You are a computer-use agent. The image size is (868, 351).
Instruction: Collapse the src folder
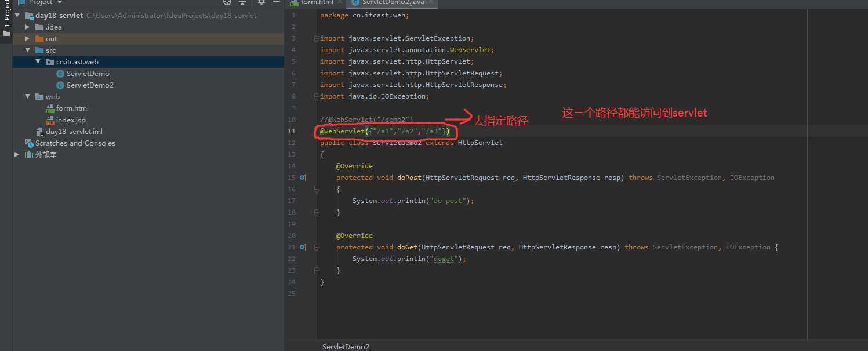(x=27, y=50)
